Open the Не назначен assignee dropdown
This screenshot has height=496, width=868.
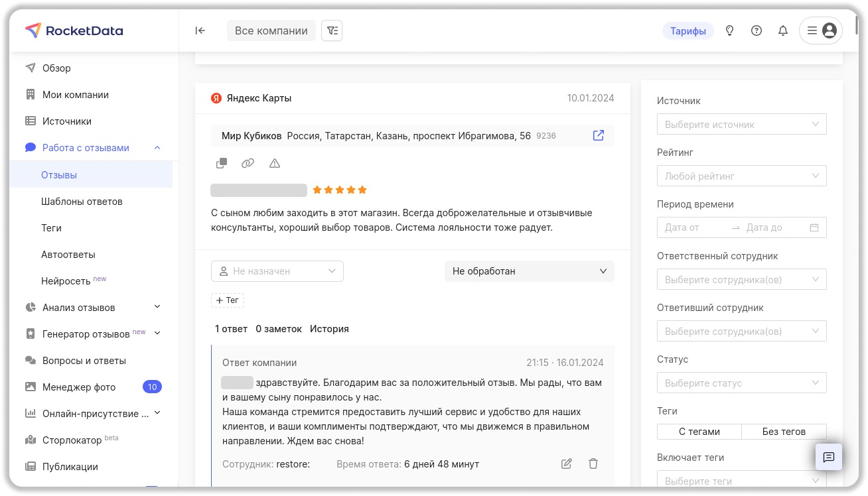pyautogui.click(x=277, y=271)
